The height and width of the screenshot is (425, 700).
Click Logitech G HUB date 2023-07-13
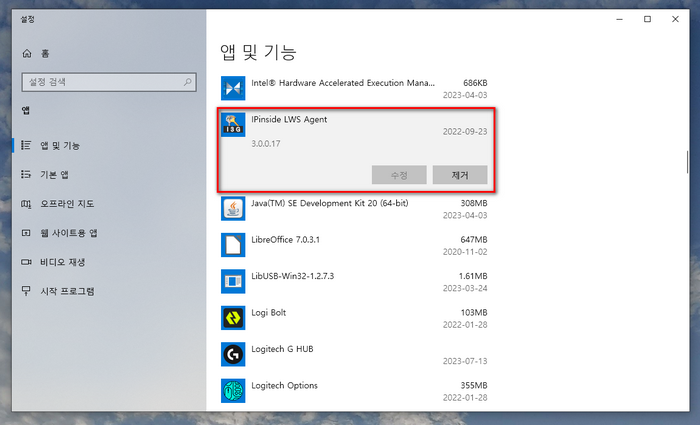[x=465, y=361]
